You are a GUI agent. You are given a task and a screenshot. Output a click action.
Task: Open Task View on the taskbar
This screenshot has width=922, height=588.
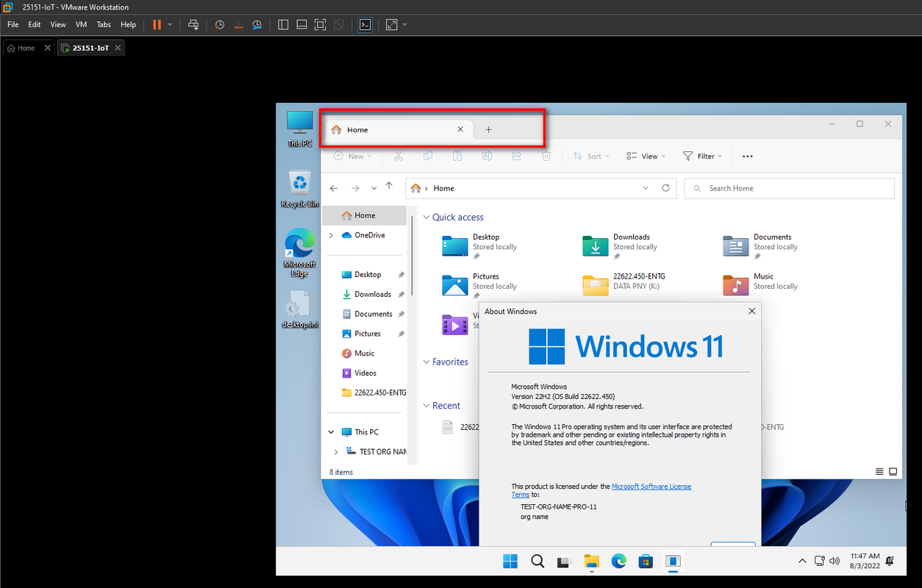click(x=564, y=562)
